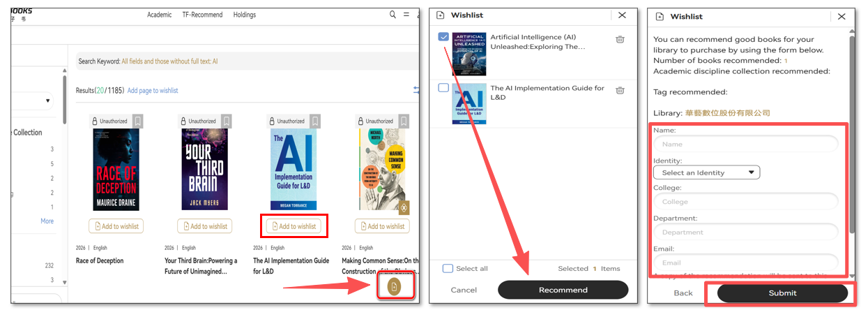Image resolution: width=868 pixels, height=310 pixels.
Task: Go Back from the recommendation form
Action: [x=683, y=293]
